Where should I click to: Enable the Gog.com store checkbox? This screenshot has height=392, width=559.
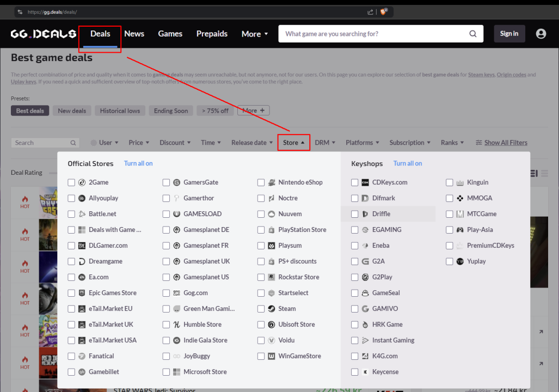(x=166, y=293)
